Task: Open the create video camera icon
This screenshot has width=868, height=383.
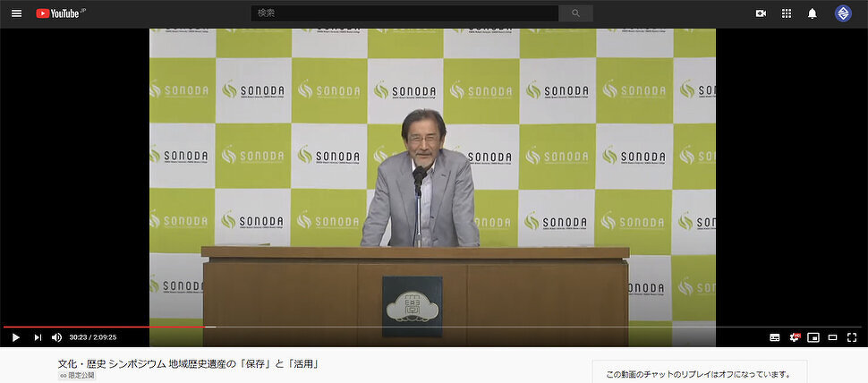Action: (761, 13)
